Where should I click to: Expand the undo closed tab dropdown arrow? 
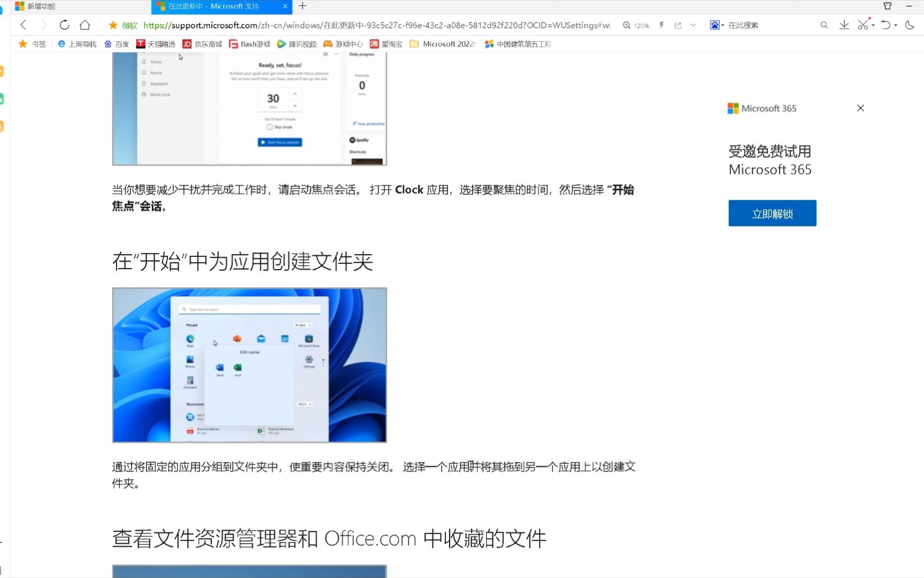(896, 25)
